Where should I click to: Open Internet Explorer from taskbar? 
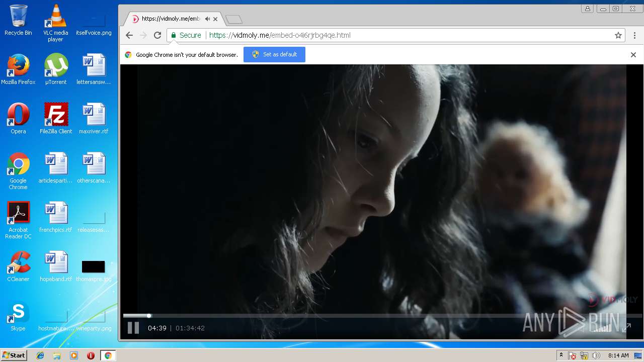[x=40, y=355]
